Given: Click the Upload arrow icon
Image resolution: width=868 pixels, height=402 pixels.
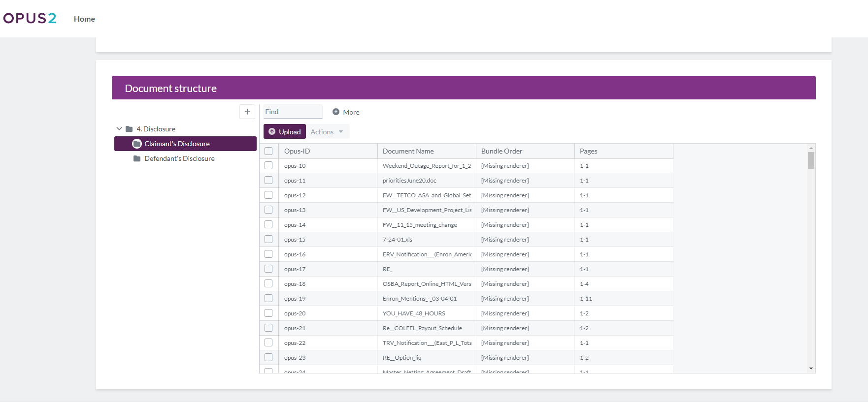Looking at the screenshot, I should click(x=272, y=131).
